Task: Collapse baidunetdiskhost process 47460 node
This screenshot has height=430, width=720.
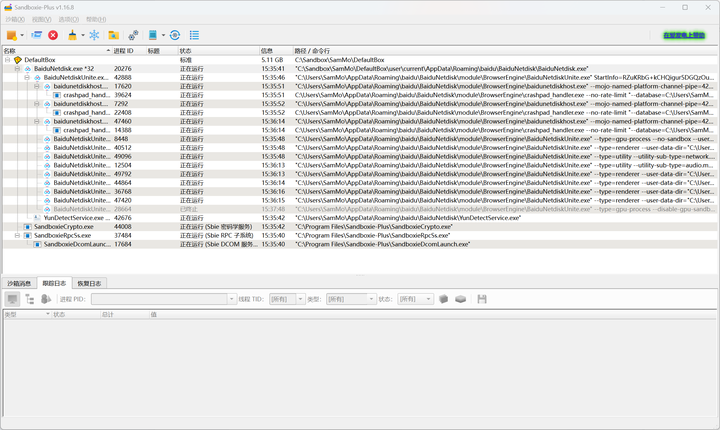Action: (37, 122)
